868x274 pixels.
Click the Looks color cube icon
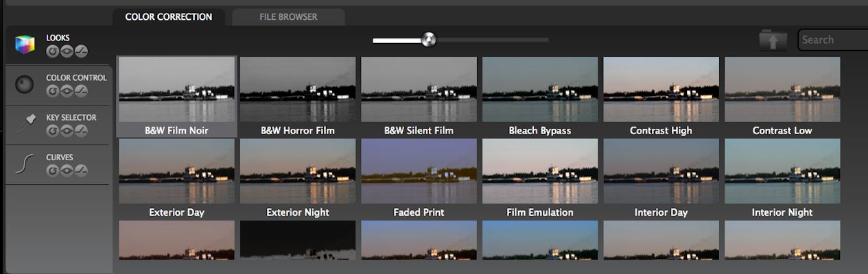pos(25,45)
